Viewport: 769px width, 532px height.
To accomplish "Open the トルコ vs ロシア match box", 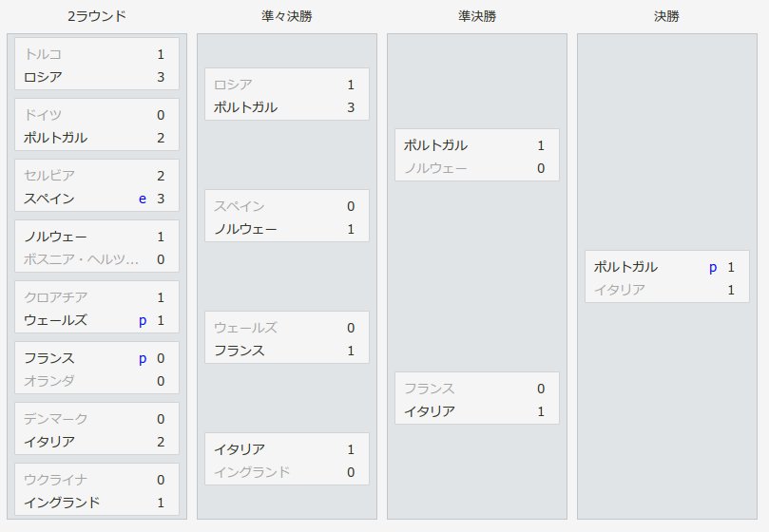I will [97, 64].
